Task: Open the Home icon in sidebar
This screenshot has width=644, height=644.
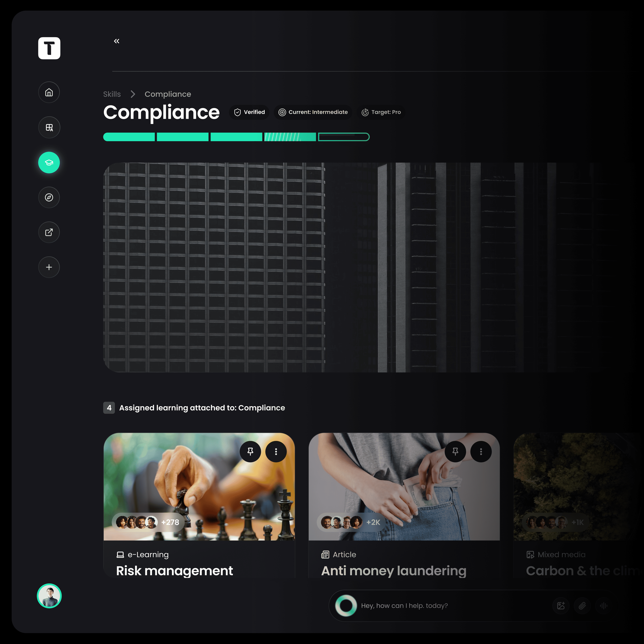Action: tap(49, 92)
